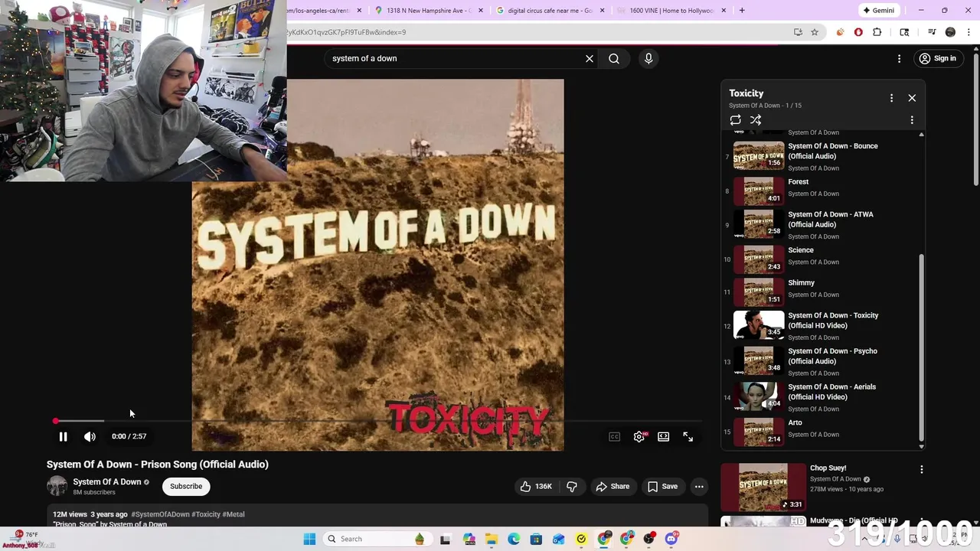Open a new browser tab
This screenshot has height=551, width=980.
pyautogui.click(x=742, y=10)
